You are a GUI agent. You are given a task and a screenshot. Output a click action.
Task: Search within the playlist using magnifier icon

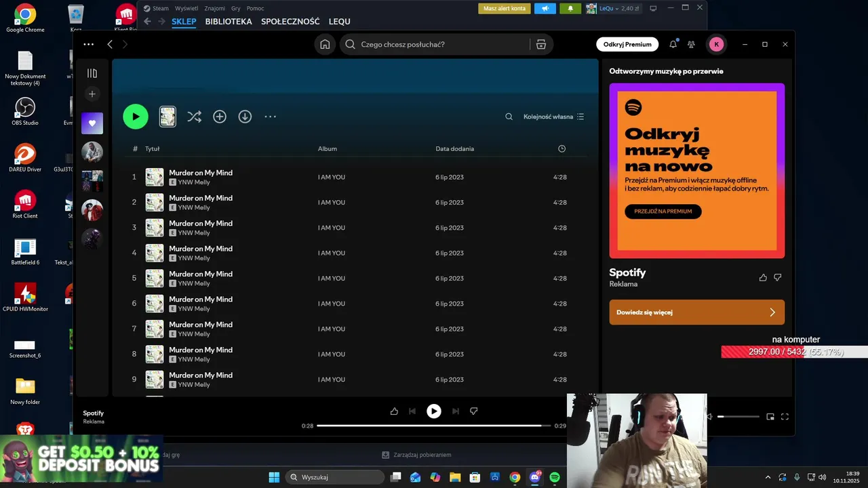pyautogui.click(x=509, y=117)
